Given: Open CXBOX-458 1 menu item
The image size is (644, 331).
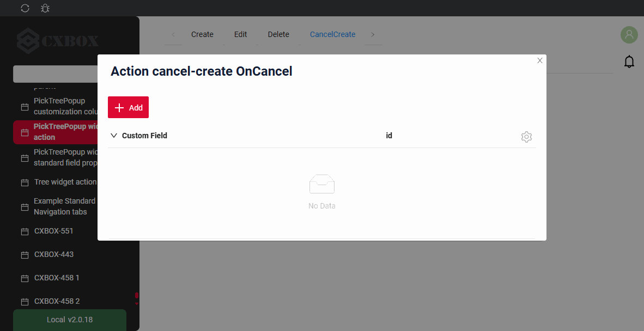Looking at the screenshot, I should (57, 278).
